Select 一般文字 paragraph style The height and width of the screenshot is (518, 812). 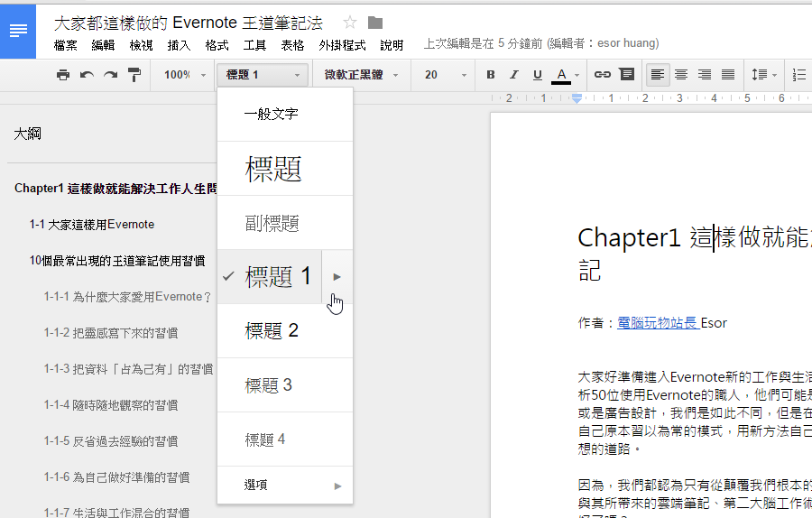tap(285, 114)
